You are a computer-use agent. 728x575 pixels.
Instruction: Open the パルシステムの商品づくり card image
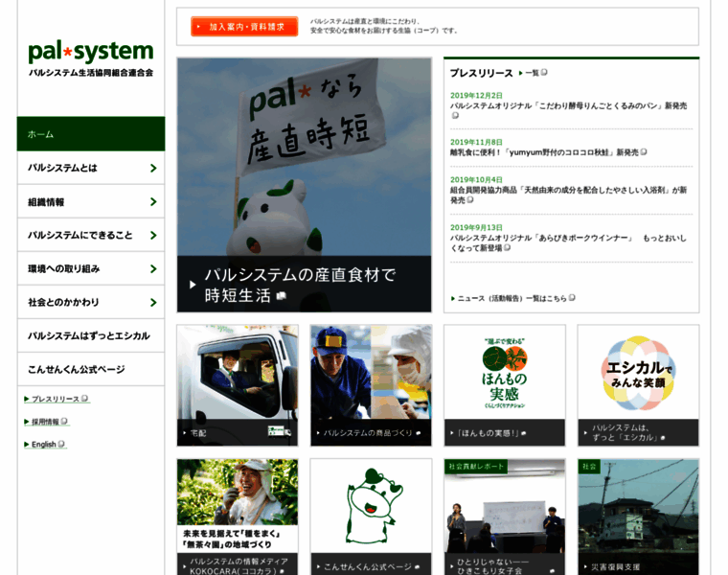tap(371, 372)
